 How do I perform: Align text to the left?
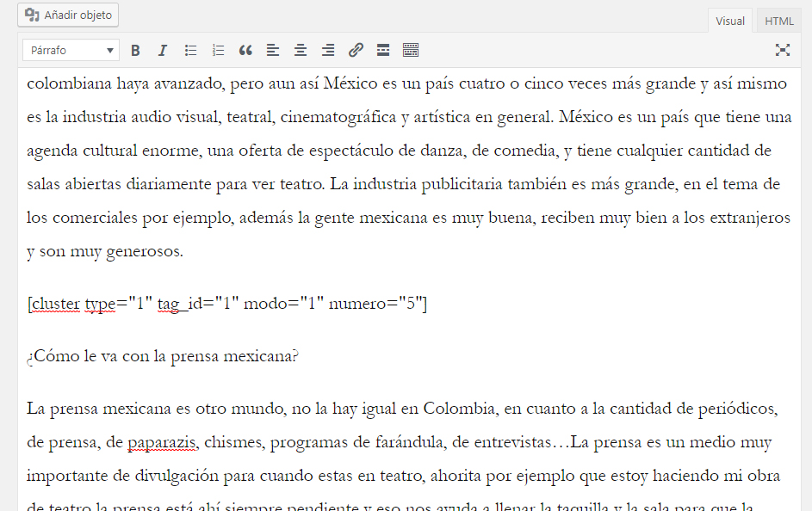(273, 50)
